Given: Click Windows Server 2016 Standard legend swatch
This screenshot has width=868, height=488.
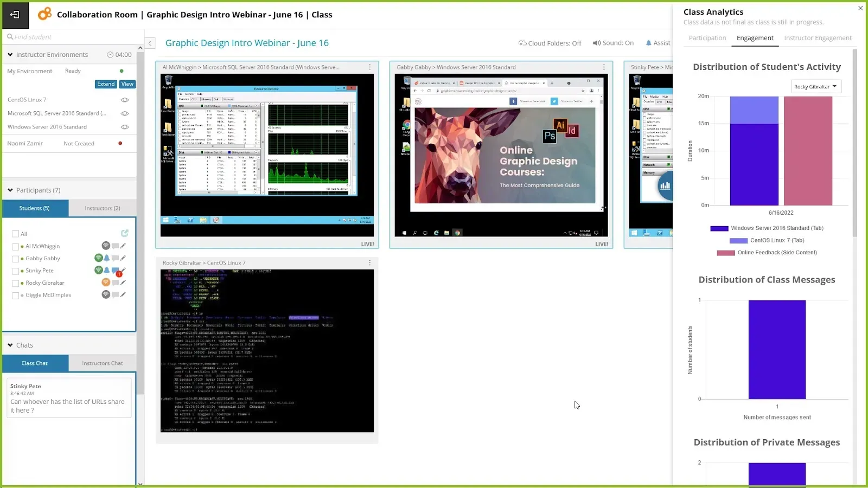Looking at the screenshot, I should [719, 228].
